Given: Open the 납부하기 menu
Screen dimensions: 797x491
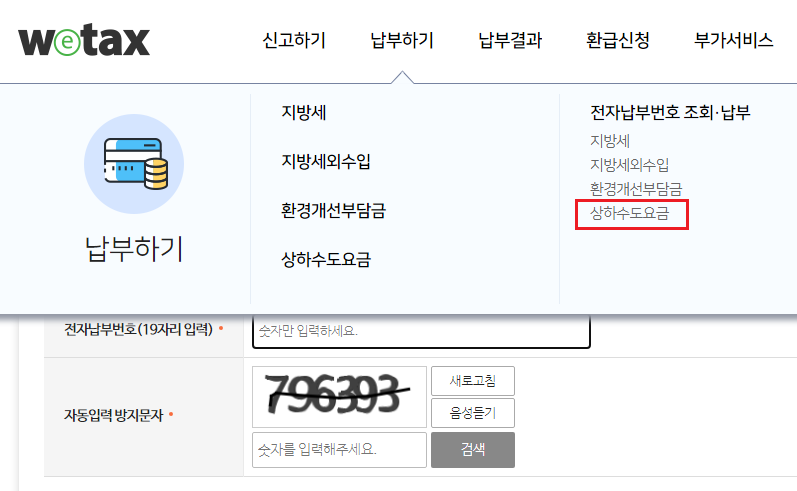Looking at the screenshot, I should click(402, 40).
